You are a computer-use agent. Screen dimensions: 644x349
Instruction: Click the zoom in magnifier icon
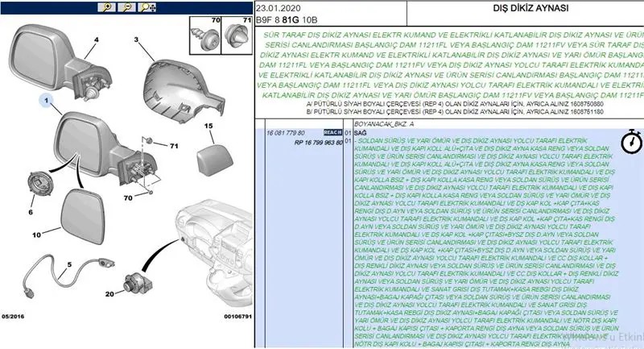pos(105,6)
